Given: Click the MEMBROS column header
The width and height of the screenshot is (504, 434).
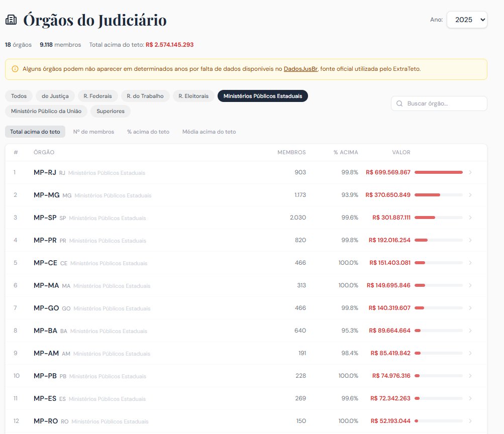Looking at the screenshot, I should [x=291, y=152].
